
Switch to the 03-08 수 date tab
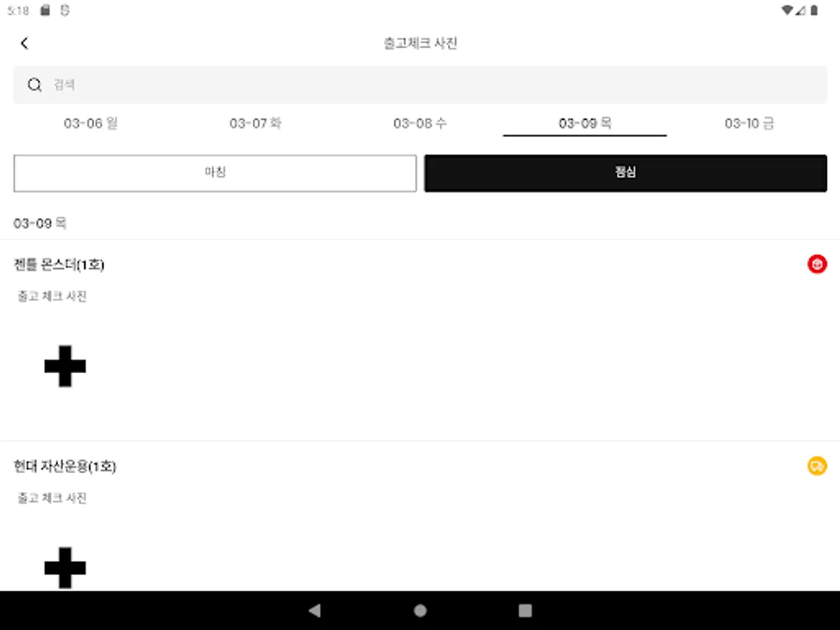(420, 124)
